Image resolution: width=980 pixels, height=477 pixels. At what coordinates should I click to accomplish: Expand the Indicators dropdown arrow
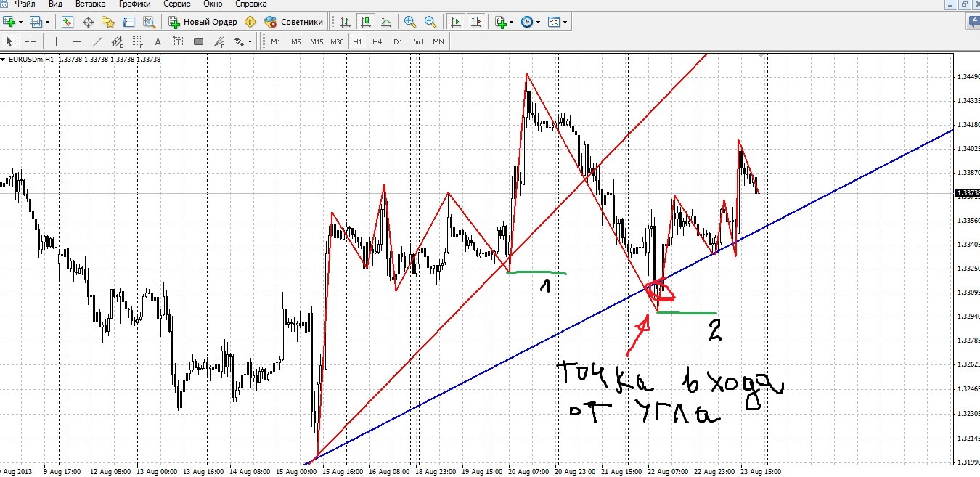pyautogui.click(x=511, y=22)
